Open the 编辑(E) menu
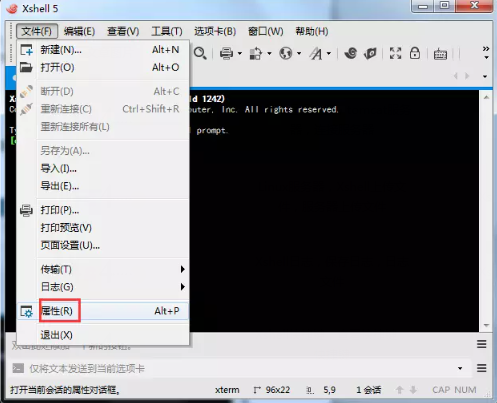Image resolution: width=497 pixels, height=403 pixels. click(x=79, y=31)
